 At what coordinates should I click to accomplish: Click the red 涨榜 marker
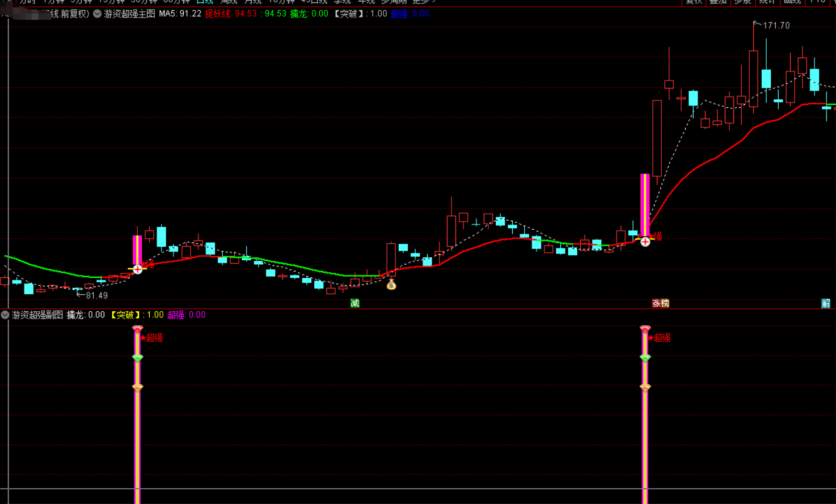[661, 303]
